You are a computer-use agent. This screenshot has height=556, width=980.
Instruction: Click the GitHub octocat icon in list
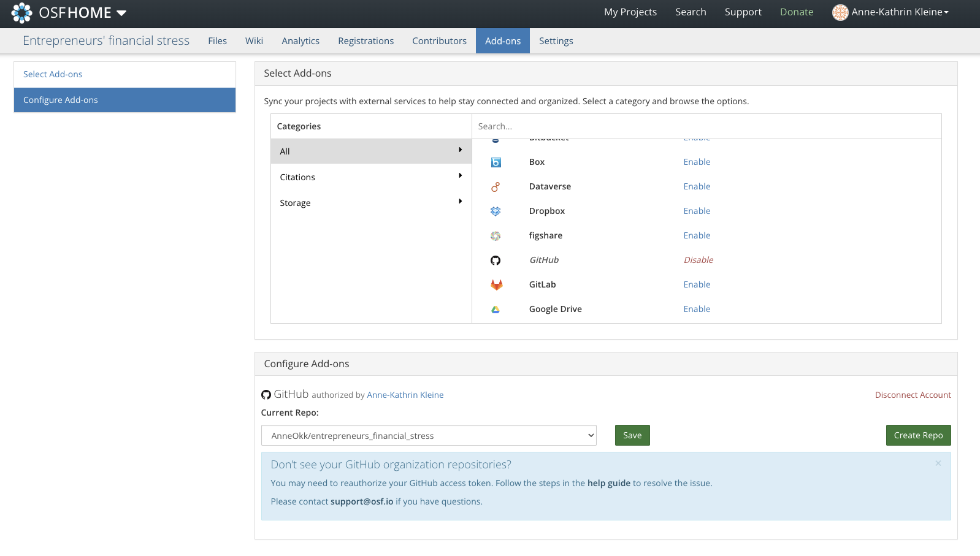tap(496, 261)
